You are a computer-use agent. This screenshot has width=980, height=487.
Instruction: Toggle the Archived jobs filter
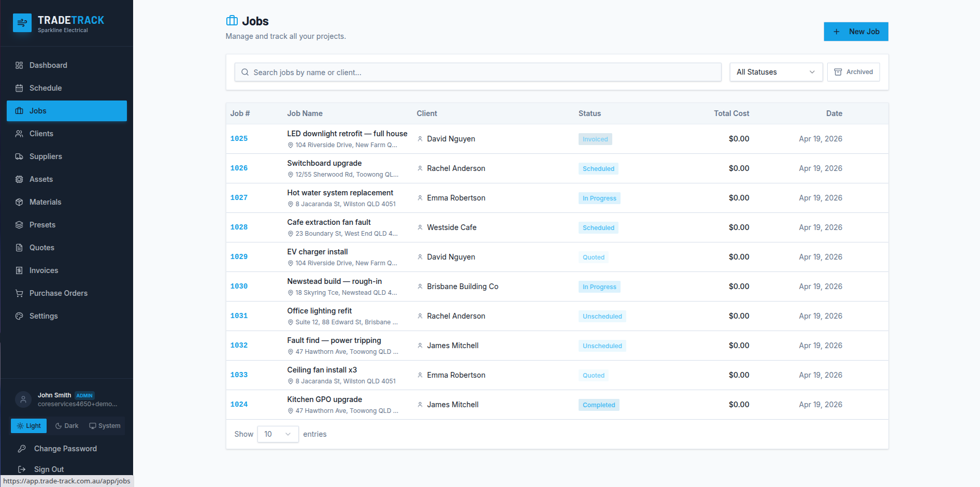[854, 72]
